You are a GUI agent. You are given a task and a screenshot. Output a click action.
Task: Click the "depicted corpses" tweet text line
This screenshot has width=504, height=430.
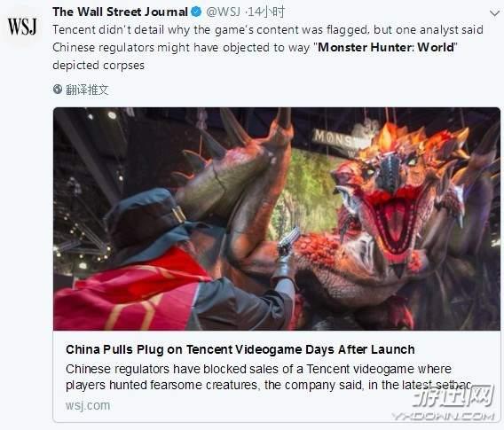tap(98, 65)
